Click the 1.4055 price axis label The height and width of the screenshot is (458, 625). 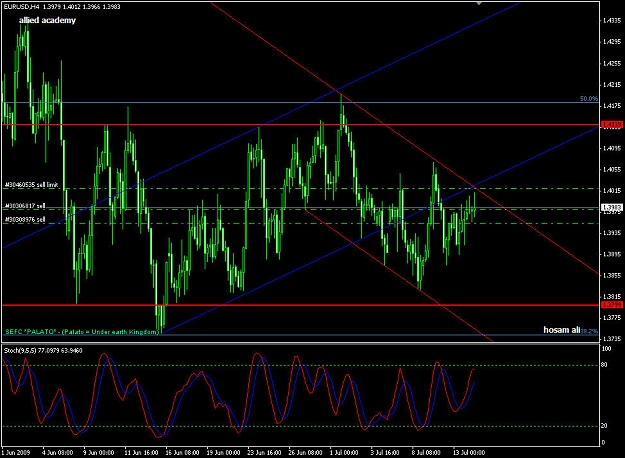click(x=612, y=169)
